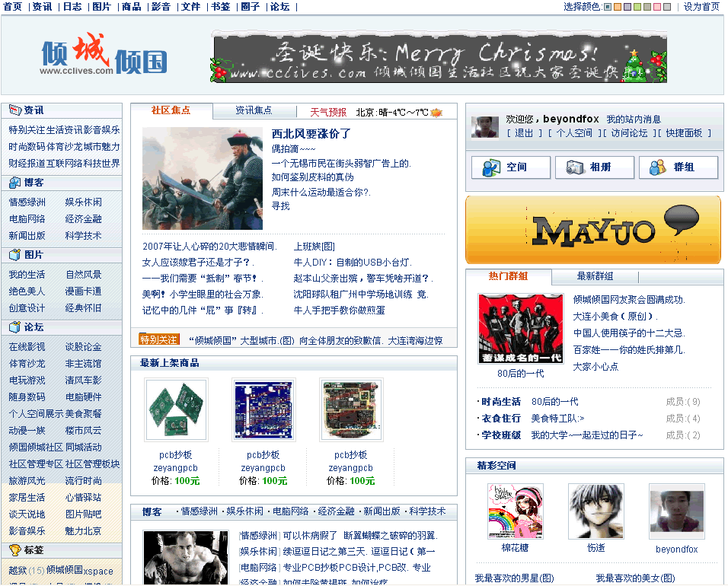The height and width of the screenshot is (586, 728).
Task: Open 美食特工队 group link
Action: [x=557, y=419]
